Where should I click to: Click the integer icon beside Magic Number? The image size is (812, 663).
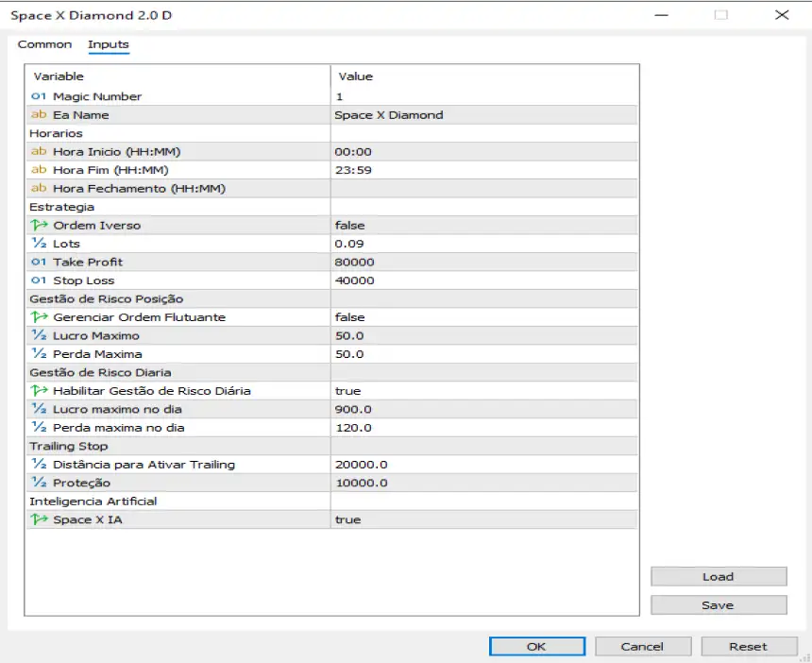pos(39,96)
